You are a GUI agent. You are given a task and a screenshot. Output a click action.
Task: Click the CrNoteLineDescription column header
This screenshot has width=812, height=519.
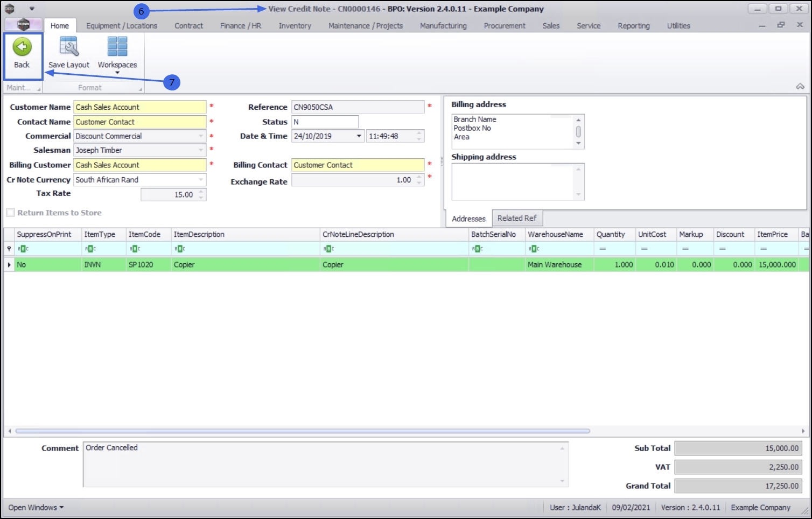pos(394,234)
